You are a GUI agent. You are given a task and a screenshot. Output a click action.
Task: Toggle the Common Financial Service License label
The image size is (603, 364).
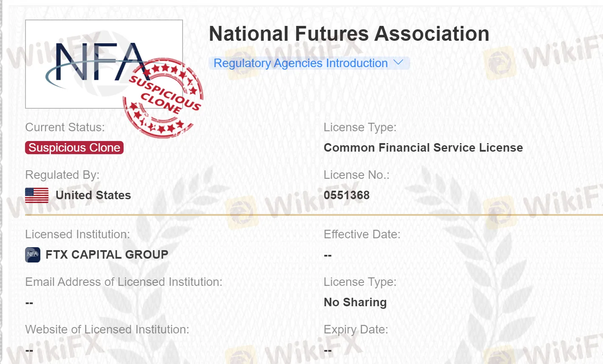[x=423, y=147]
